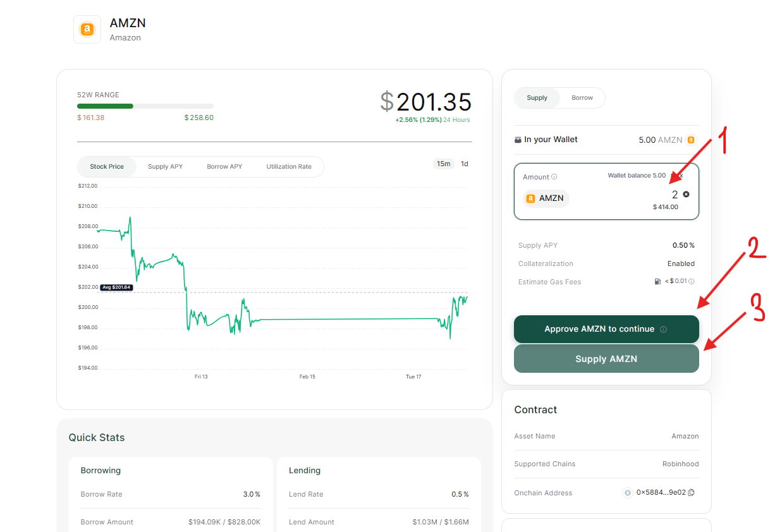Click the Supply AMZN button
This screenshot has width=782, height=532.
coord(606,359)
